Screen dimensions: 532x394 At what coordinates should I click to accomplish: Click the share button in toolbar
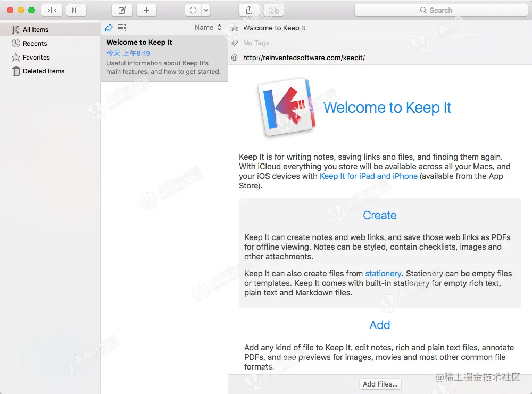point(249,10)
